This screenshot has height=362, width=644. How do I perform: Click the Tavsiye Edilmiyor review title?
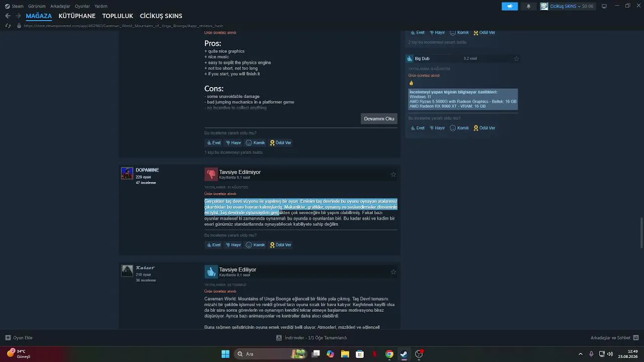click(x=239, y=172)
